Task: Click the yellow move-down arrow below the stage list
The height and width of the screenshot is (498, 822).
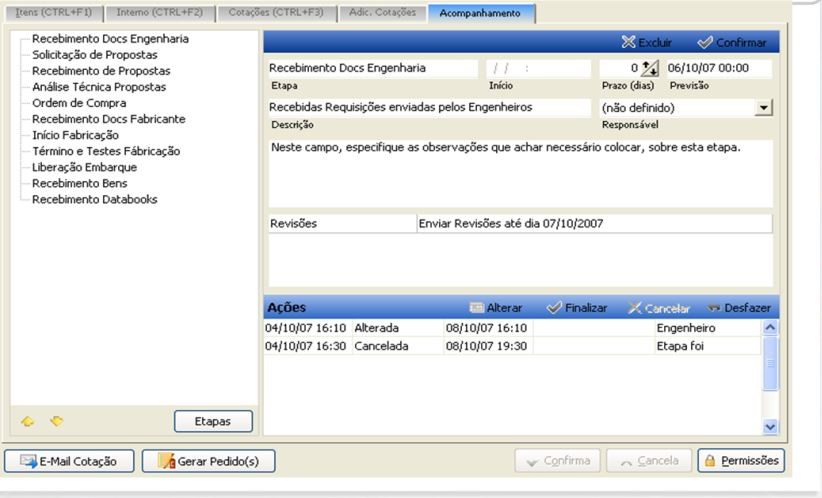Action: pyautogui.click(x=56, y=421)
